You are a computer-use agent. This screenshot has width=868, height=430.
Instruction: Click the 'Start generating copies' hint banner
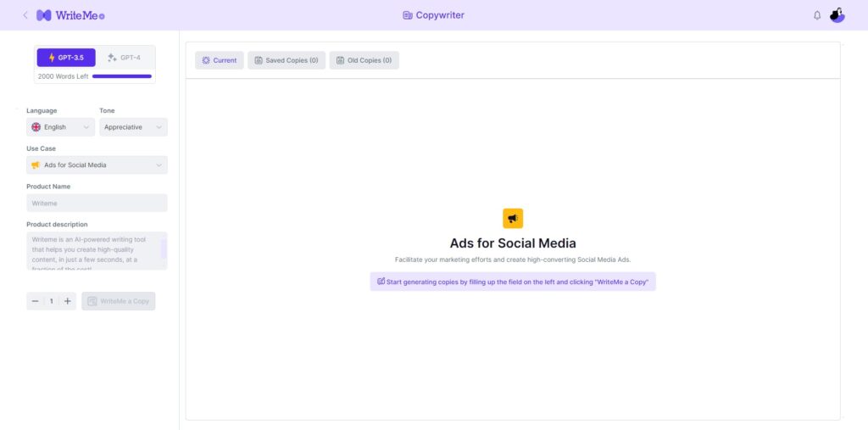point(513,282)
